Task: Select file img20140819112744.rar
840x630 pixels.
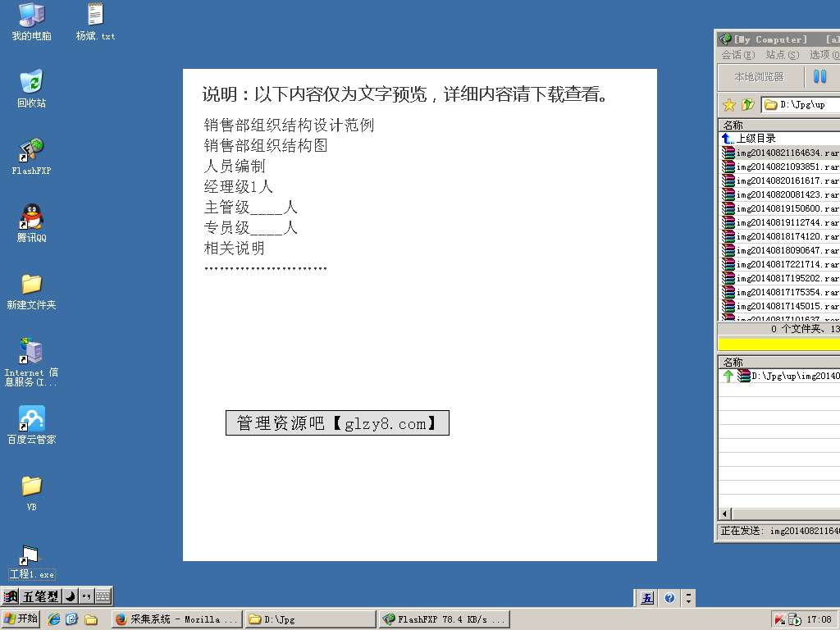Action: [780, 222]
